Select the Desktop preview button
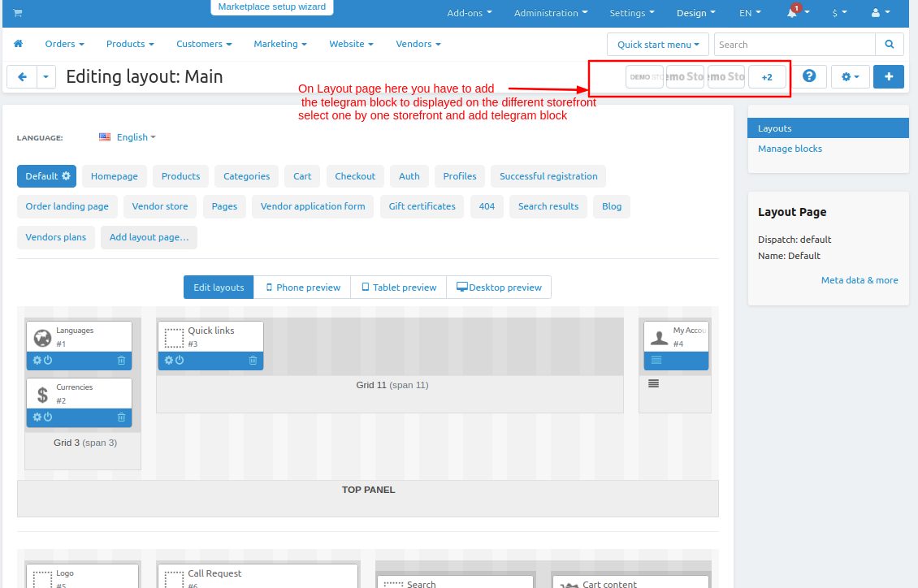 tap(499, 288)
